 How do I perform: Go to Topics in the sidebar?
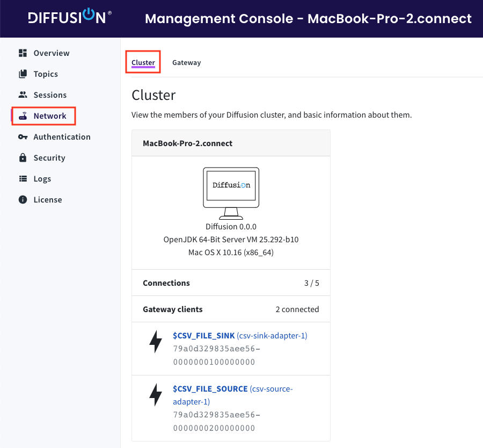(46, 74)
